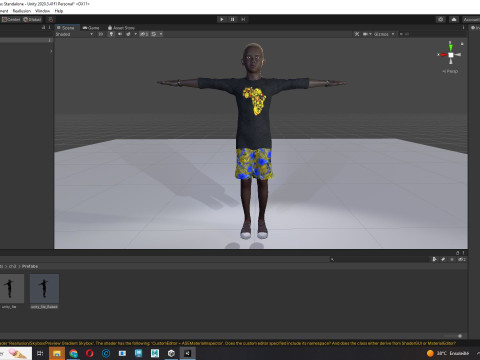Open the Scene panel three-dot menu
The width and height of the screenshot is (480, 360).
click(x=463, y=28)
